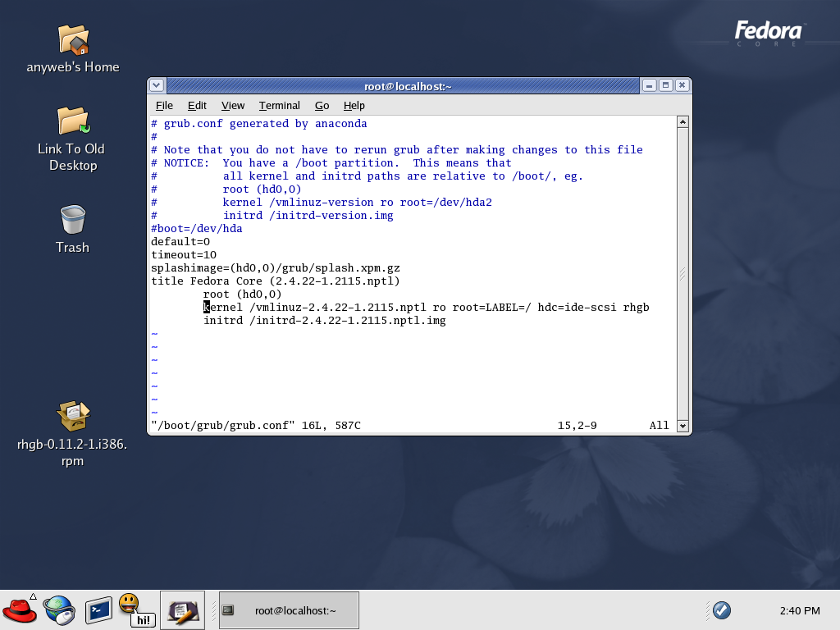The image size is (840, 630).
Task: Open anyweb's Home folder icon
Action: [73, 40]
